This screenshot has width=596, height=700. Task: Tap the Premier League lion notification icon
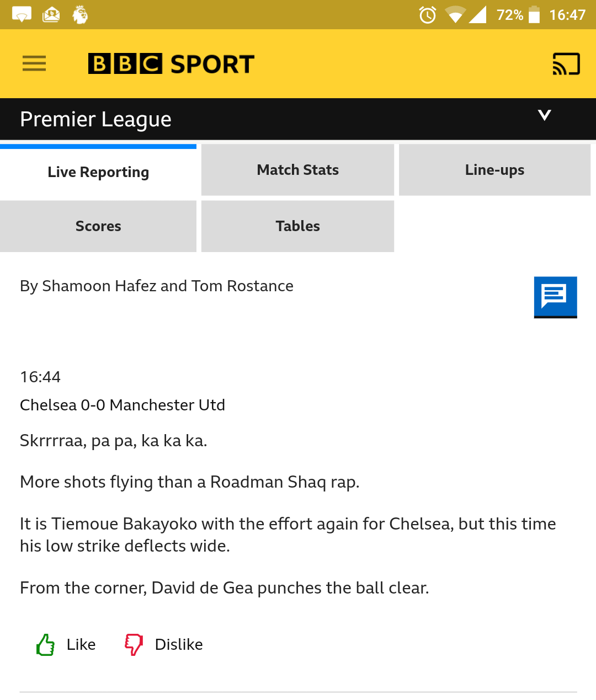[x=81, y=15]
